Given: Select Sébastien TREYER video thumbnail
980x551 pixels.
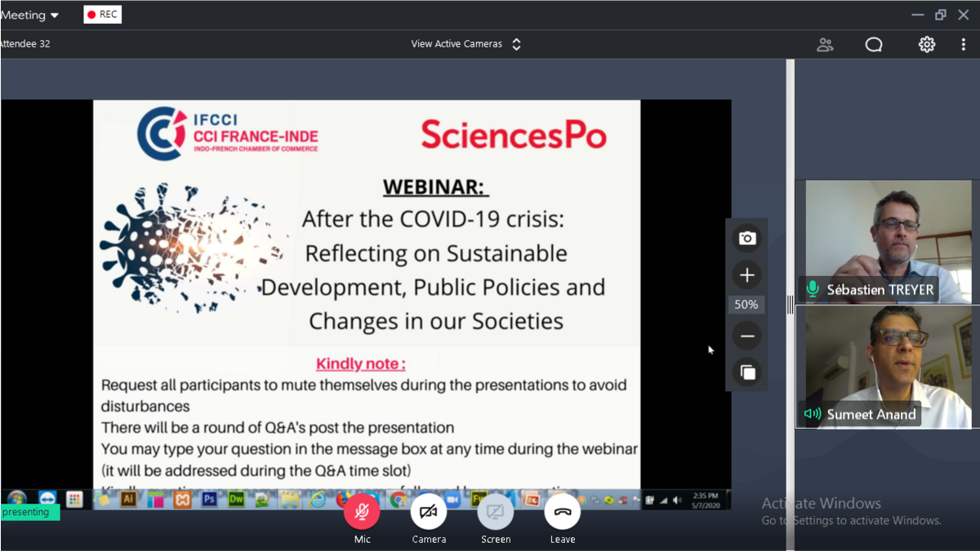Looking at the screenshot, I should click(x=888, y=242).
